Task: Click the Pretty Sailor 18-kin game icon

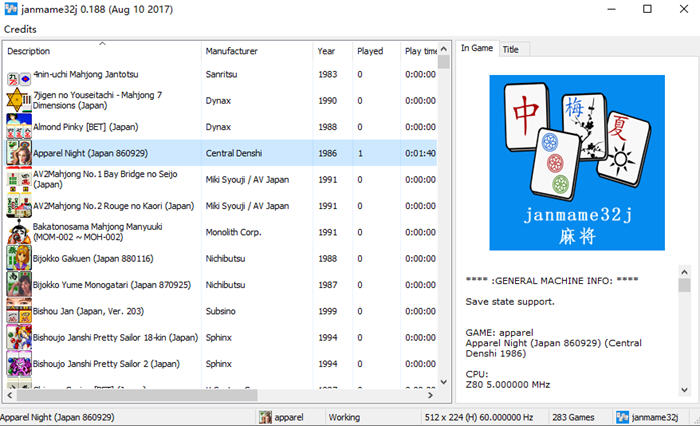Action: click(x=19, y=337)
